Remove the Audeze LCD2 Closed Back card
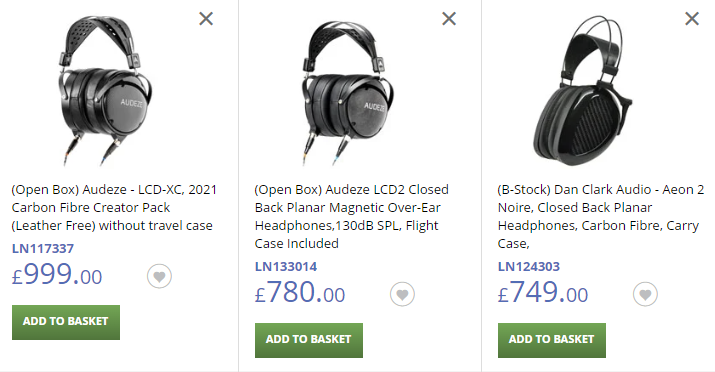This screenshot has width=715, height=372. [x=449, y=19]
